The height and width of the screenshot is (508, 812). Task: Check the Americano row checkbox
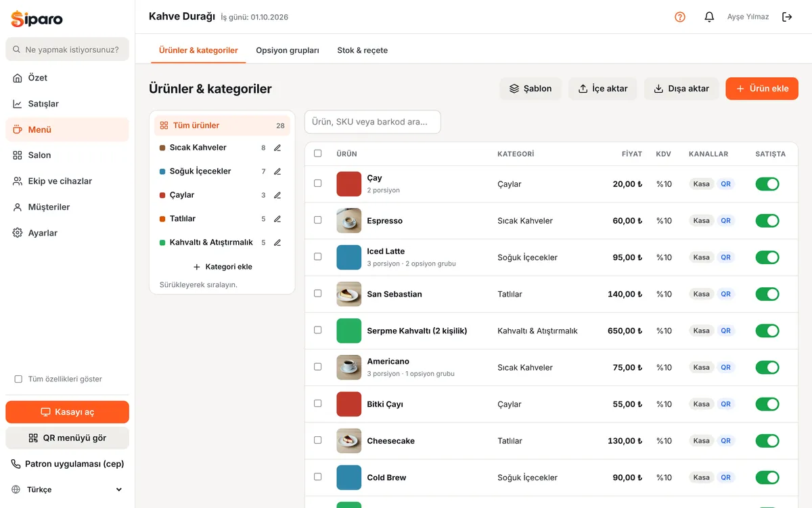click(x=318, y=366)
